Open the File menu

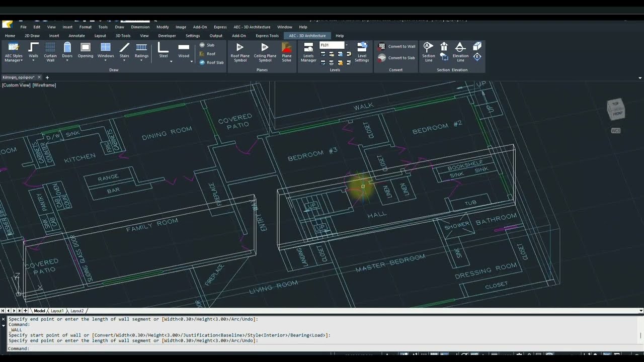pos(23,27)
